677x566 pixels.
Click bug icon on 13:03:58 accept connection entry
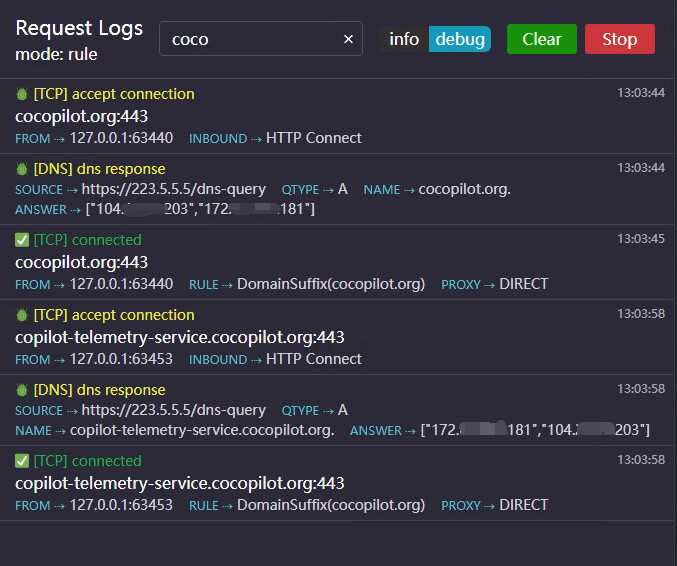tap(22, 315)
